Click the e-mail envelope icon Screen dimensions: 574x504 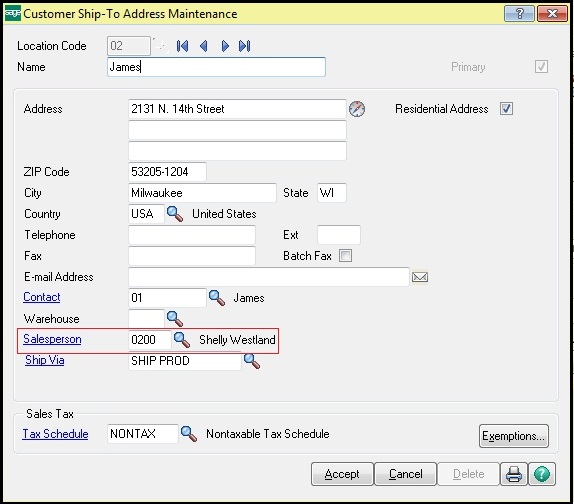(420, 277)
